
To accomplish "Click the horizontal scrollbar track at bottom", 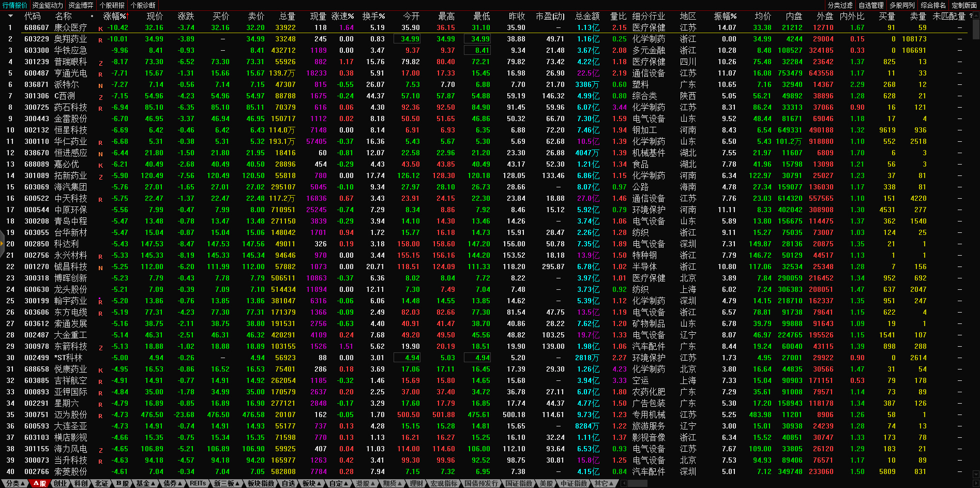I will tap(776, 483).
